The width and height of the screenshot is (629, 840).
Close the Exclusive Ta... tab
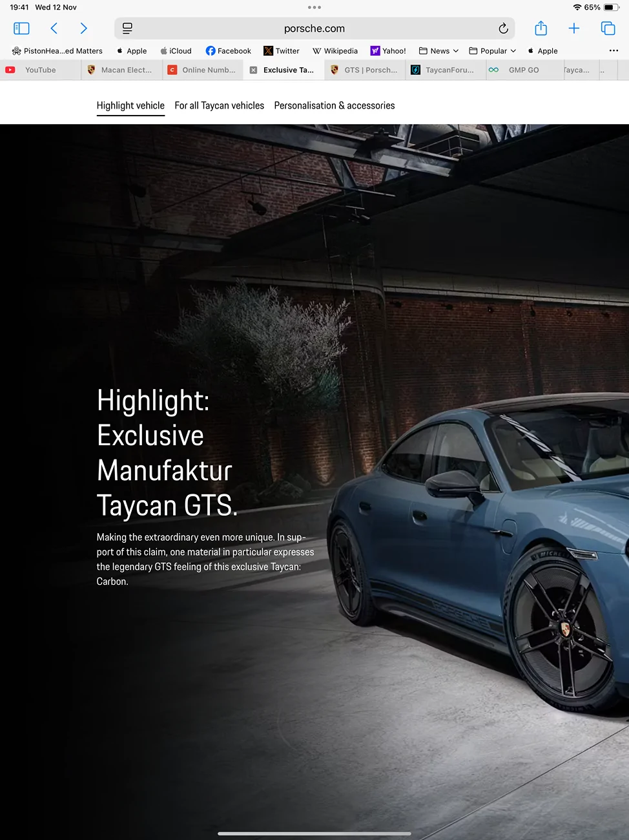pyautogui.click(x=253, y=70)
